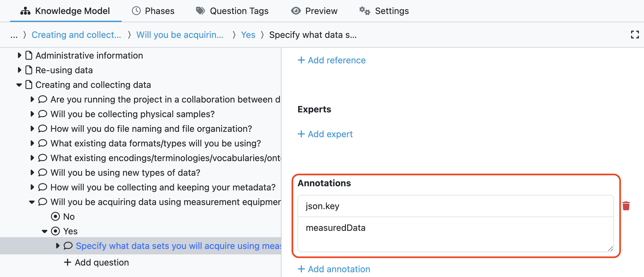Collapse 'Will you be acquiring data' question
Image resolution: width=644 pixels, height=277 pixels.
32,202
